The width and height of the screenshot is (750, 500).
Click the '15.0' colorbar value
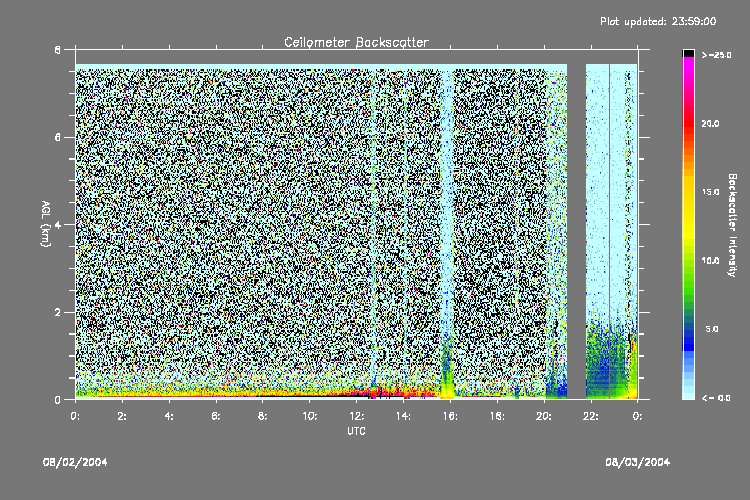[x=710, y=192]
